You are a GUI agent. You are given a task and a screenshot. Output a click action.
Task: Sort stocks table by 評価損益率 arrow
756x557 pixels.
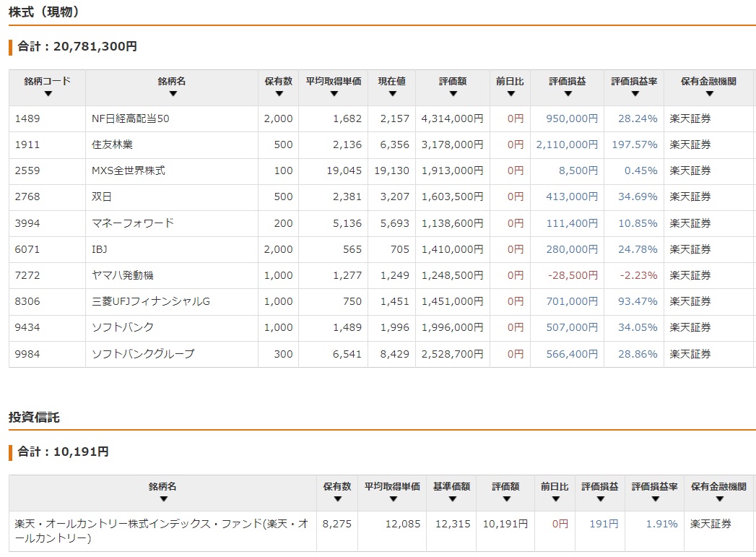[635, 94]
